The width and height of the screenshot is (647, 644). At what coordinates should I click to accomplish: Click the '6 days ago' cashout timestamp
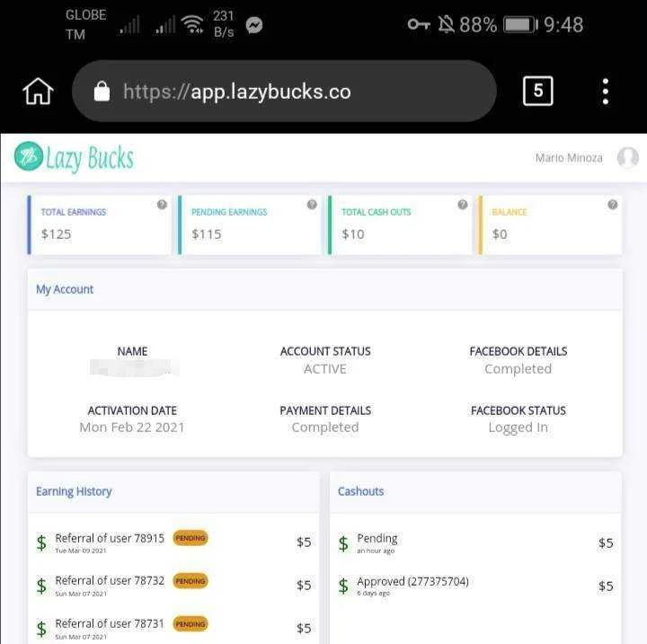[x=374, y=594]
